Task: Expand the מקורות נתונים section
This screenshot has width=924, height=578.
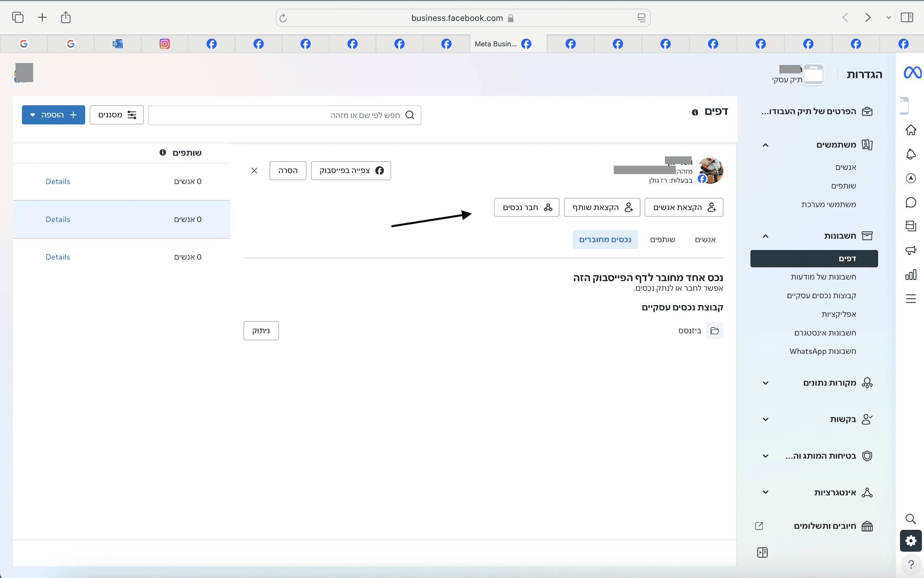Action: point(765,383)
